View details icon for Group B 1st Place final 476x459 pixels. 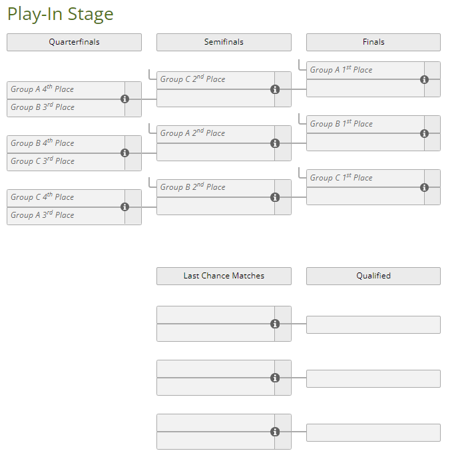point(425,133)
